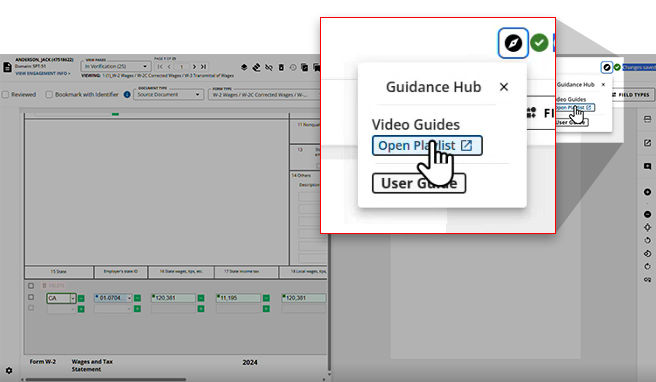Go to the previous page
656x382 pixels.
(x=169, y=67)
